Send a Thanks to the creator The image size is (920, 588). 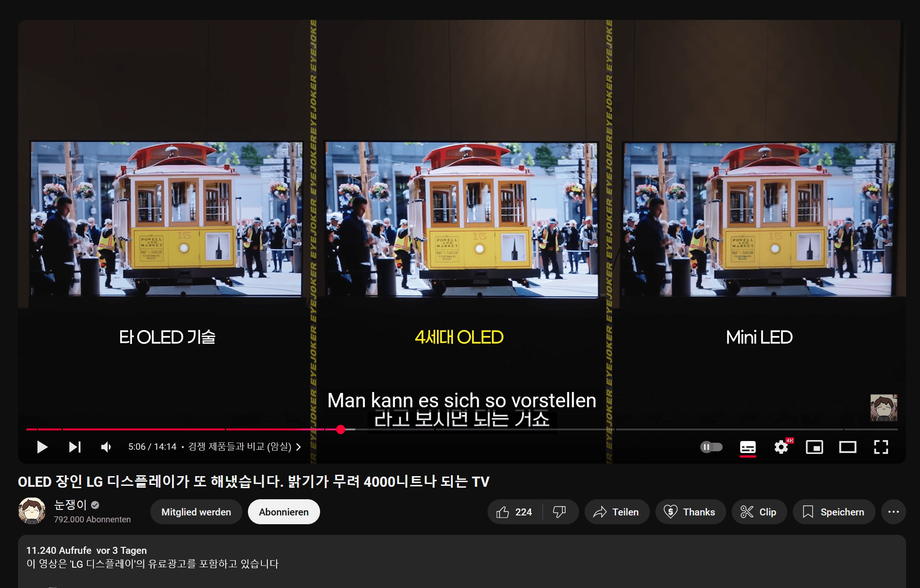(690, 512)
